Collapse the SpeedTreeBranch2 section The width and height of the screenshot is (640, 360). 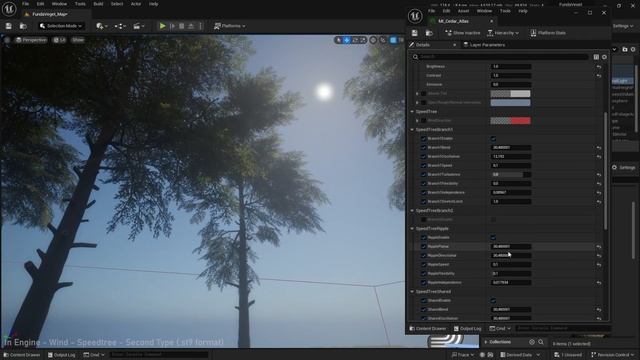[412, 211]
